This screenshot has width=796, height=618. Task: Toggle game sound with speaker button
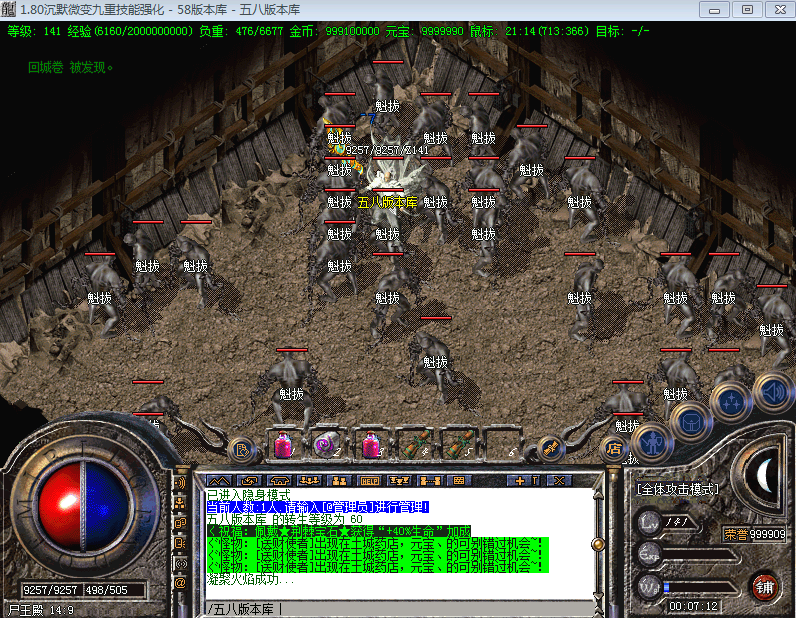click(773, 392)
